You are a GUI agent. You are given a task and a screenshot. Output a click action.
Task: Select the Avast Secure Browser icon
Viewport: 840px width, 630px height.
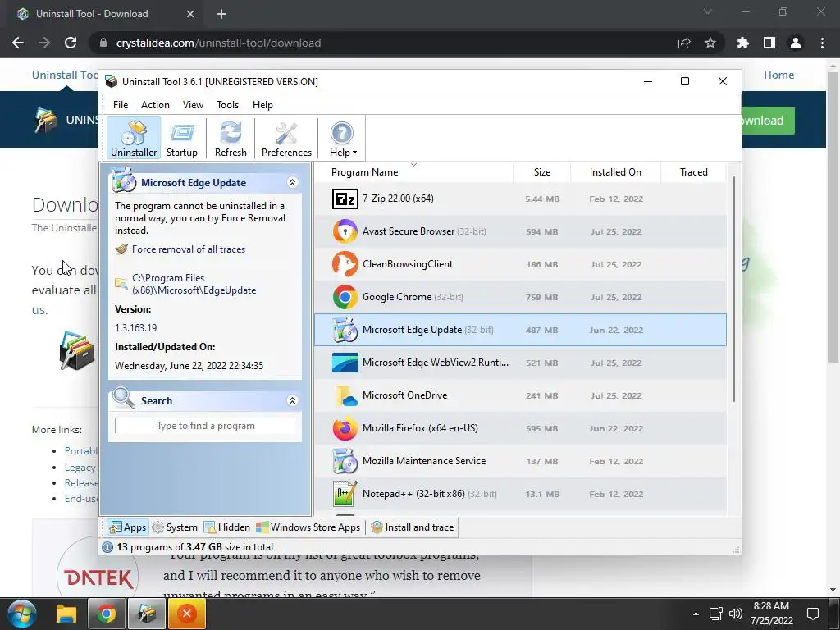[345, 231]
